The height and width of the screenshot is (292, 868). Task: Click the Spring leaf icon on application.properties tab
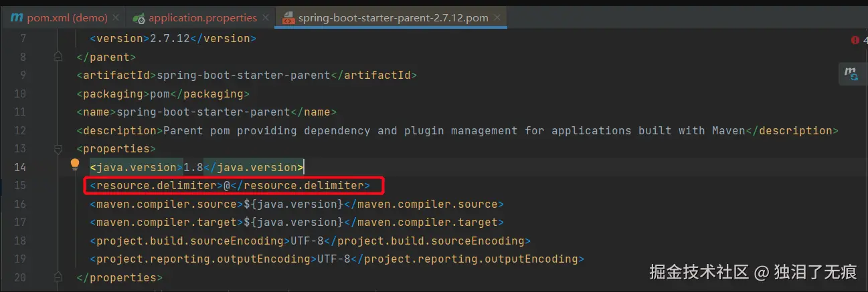pos(139,17)
